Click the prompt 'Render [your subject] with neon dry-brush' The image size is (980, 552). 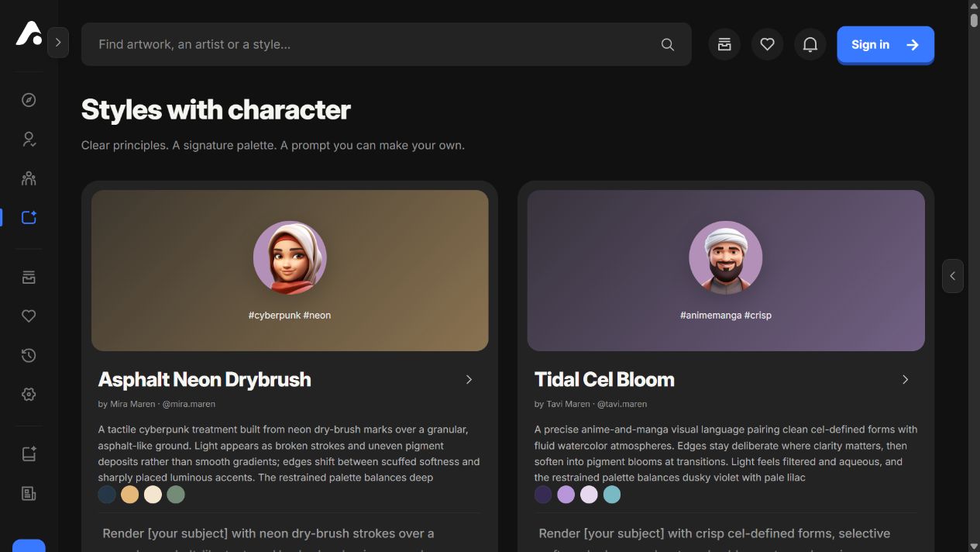[268, 533]
